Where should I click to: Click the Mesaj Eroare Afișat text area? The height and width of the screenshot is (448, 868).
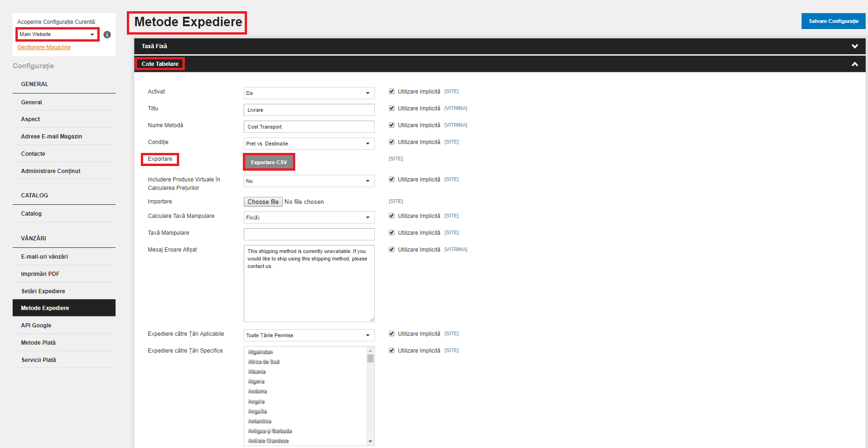pos(309,283)
